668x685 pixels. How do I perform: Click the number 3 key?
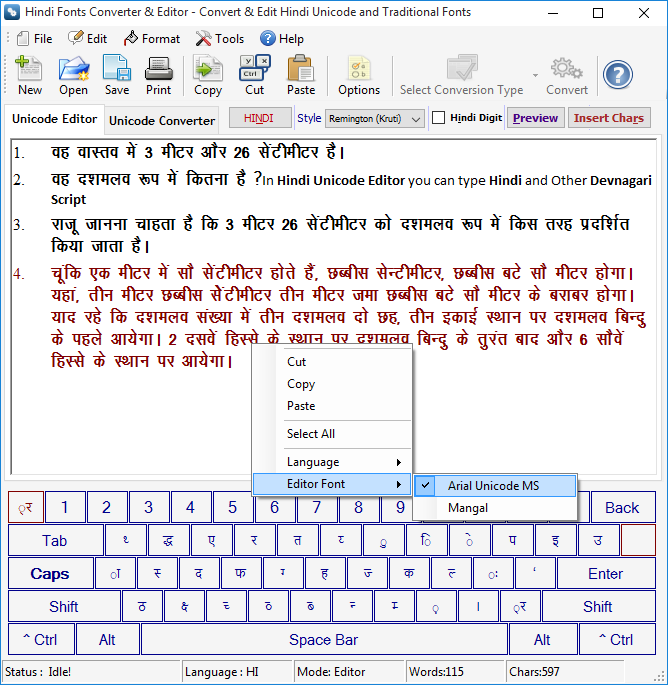[x=149, y=507]
